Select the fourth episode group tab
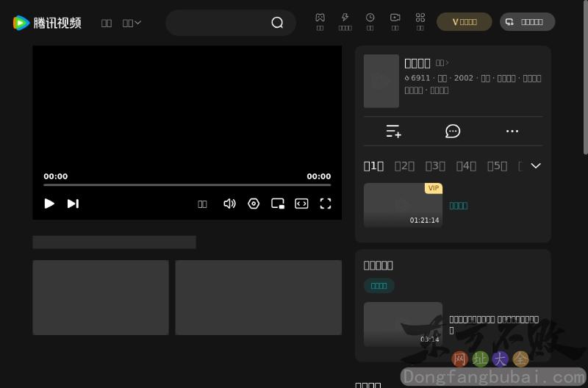 point(466,166)
